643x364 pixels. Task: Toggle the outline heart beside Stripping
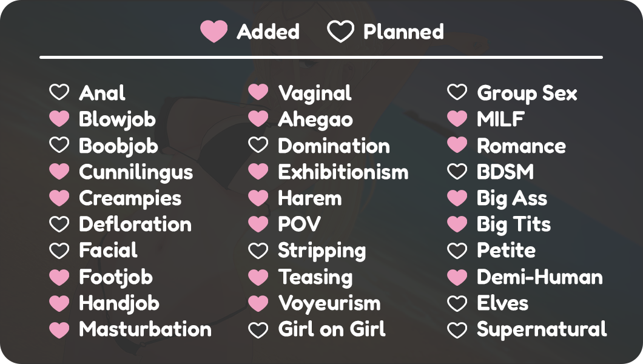258,251
